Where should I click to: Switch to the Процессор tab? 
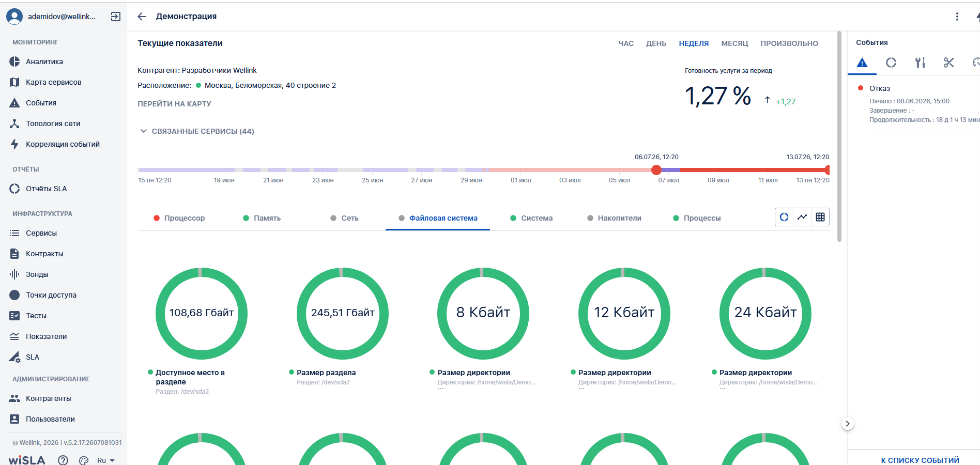click(179, 218)
